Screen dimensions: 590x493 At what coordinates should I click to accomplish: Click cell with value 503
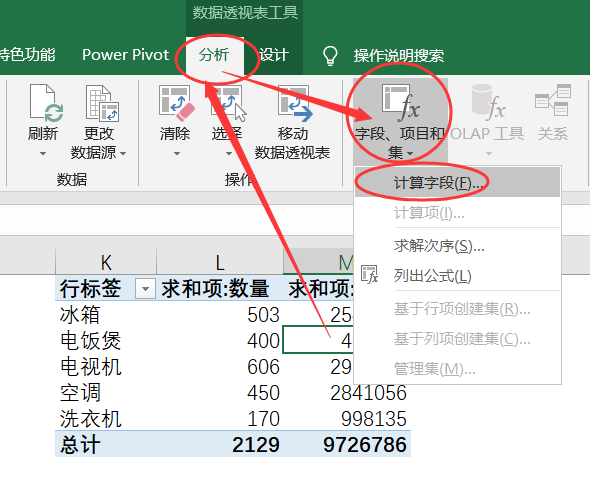point(220,315)
